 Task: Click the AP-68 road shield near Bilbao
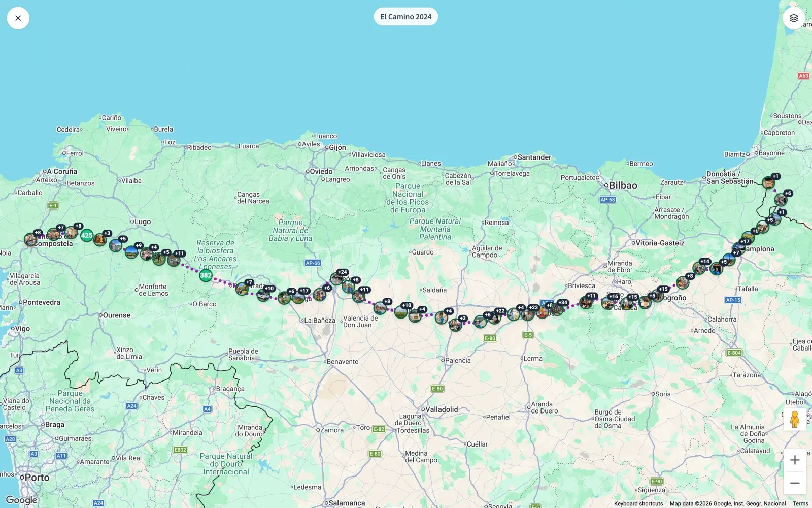[608, 200]
